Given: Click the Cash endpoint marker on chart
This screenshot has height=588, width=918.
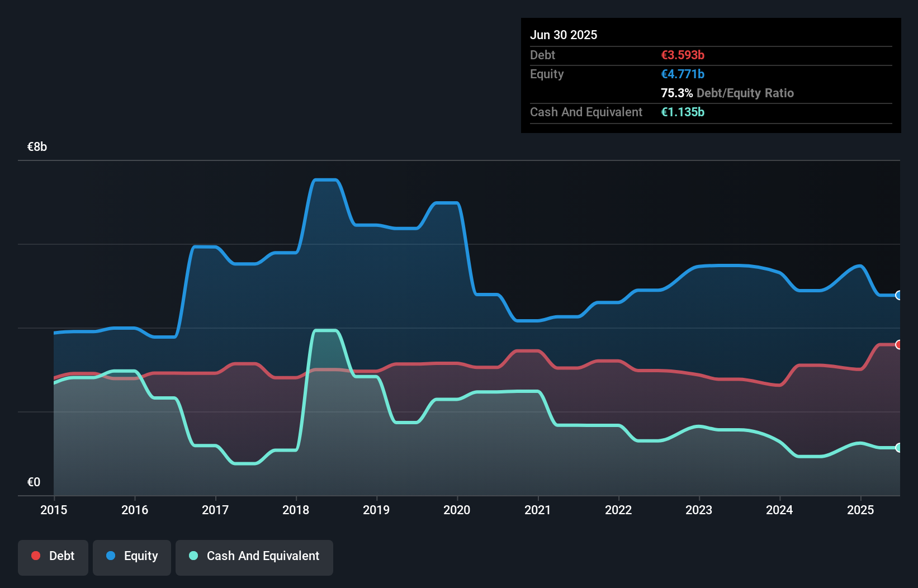Looking at the screenshot, I should [x=898, y=448].
